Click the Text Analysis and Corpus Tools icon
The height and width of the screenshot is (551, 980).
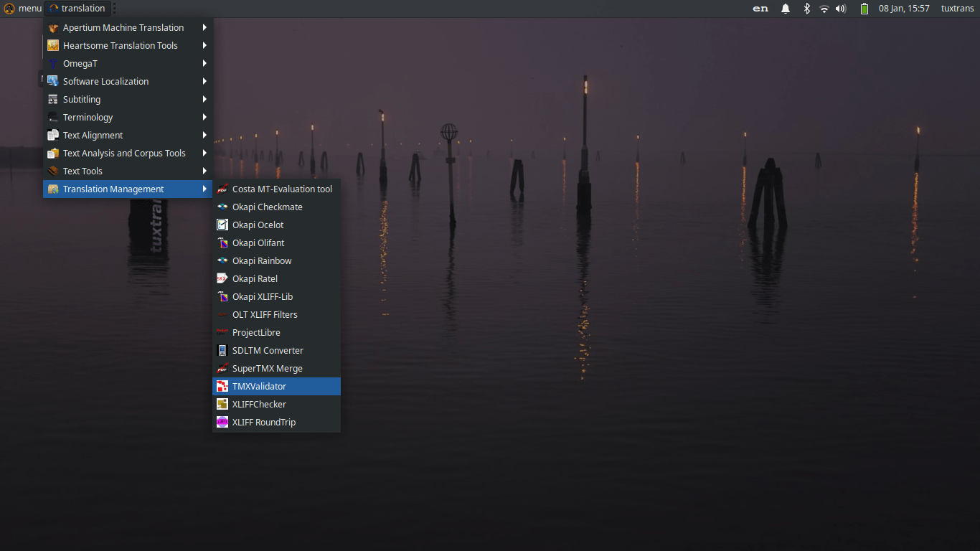53,154
